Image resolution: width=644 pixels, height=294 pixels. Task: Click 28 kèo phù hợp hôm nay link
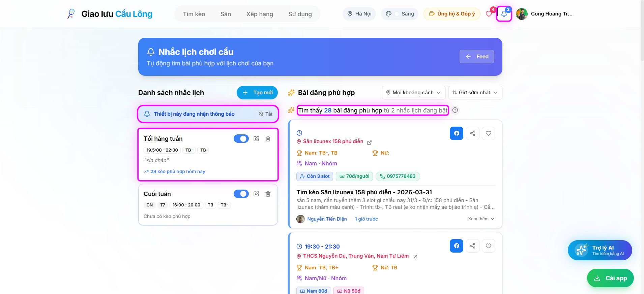[175, 171]
